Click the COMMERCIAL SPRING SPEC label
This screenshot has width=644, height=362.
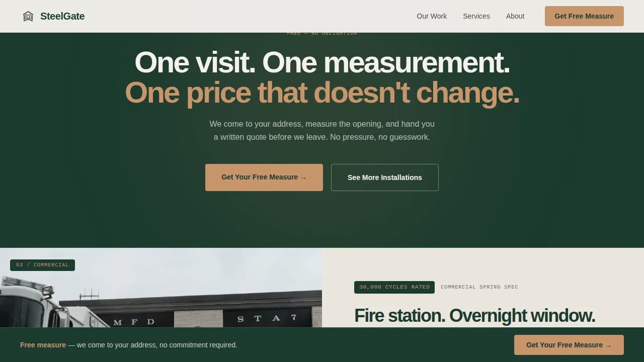tap(479, 287)
